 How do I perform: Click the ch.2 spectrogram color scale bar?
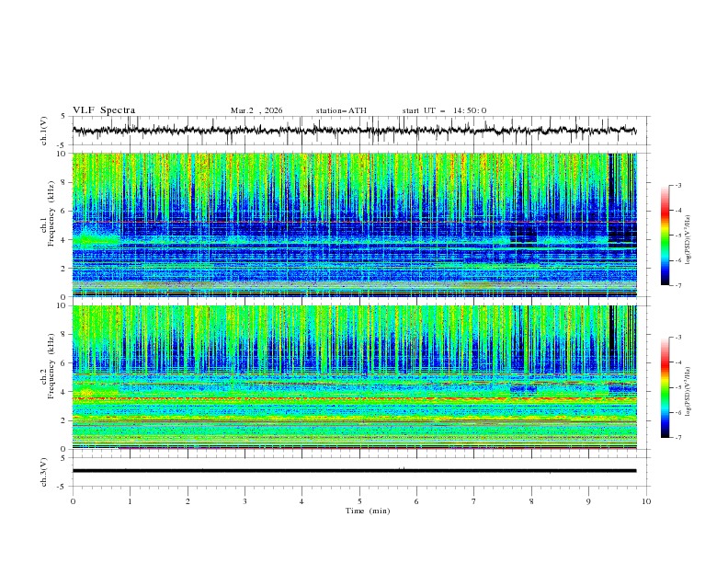[x=665, y=387]
